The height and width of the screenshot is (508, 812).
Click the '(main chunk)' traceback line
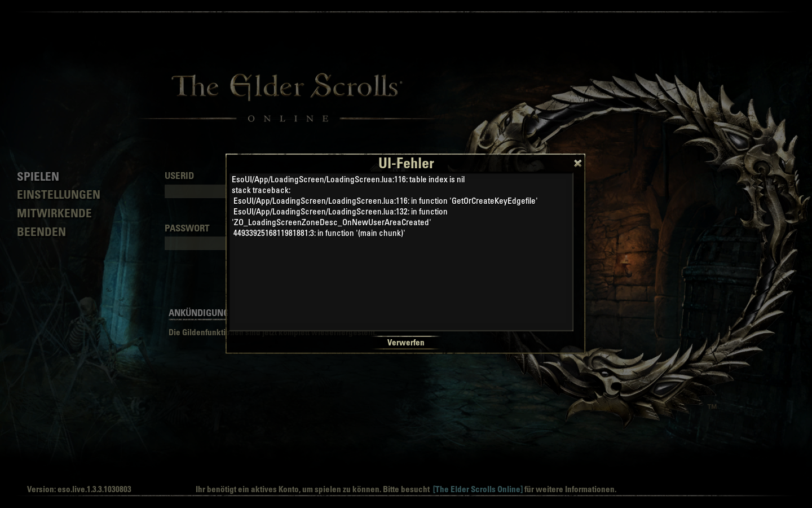point(319,233)
